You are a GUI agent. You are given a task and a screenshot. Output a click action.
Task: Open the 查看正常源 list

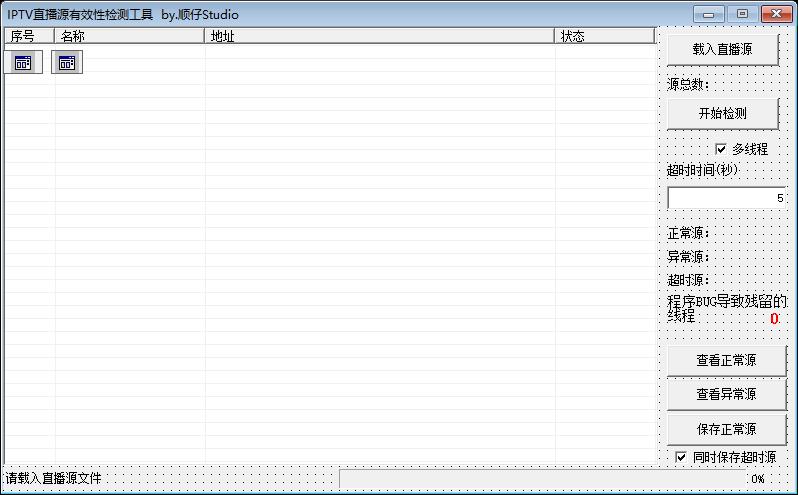point(726,360)
